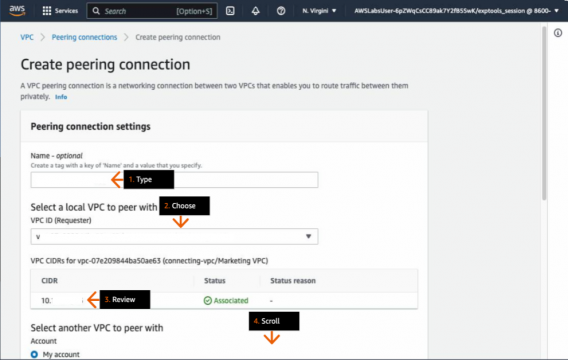The width and height of the screenshot is (568, 360).
Task: Open the AWSLabsUser account menu dropdown
Action: pos(456,11)
